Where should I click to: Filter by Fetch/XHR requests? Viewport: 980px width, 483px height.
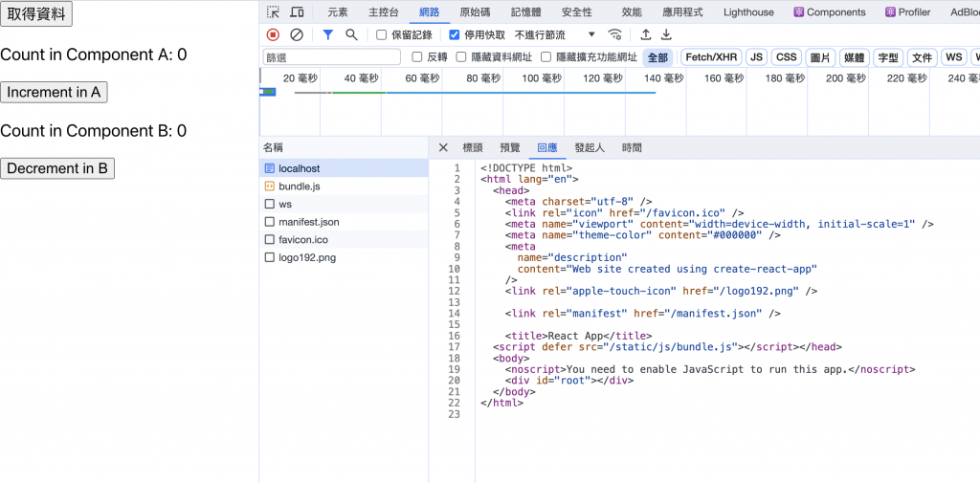tap(711, 57)
